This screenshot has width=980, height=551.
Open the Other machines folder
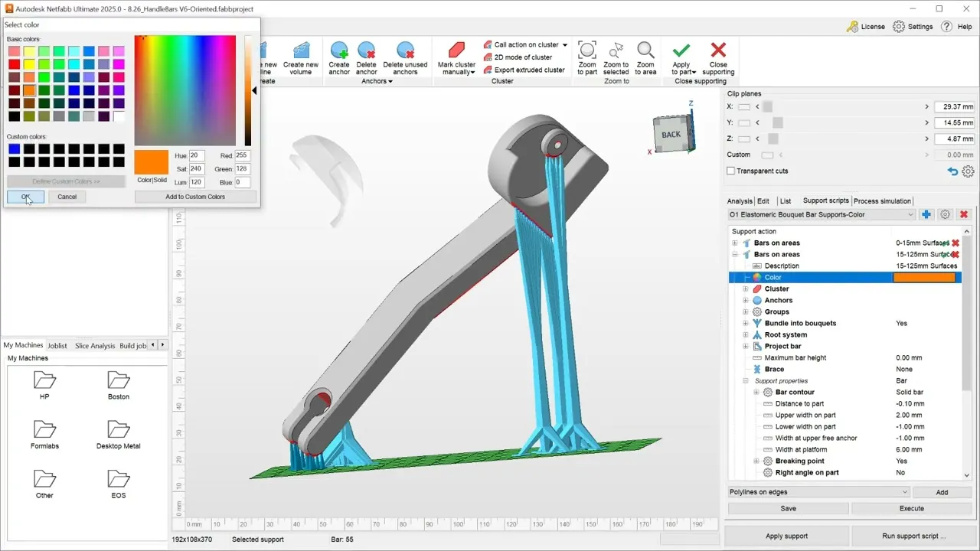coord(44,479)
